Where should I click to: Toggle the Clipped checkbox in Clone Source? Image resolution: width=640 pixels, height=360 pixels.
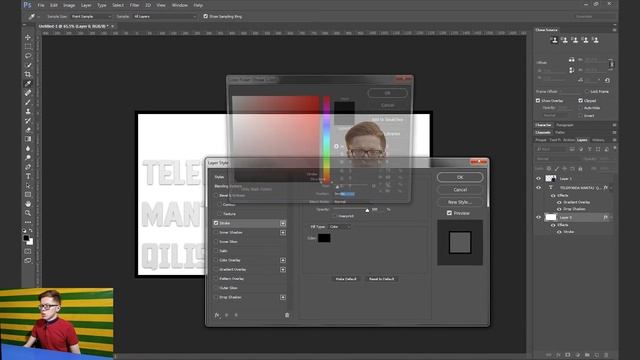coord(580,100)
